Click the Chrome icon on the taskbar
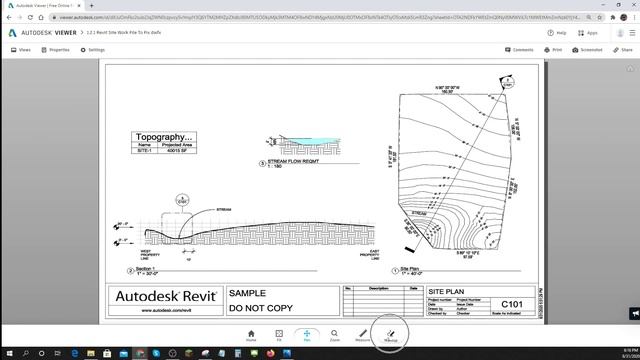 pyautogui.click(x=140, y=353)
